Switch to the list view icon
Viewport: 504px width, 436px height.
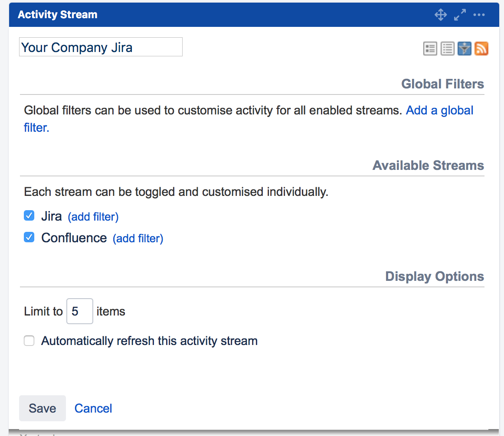447,49
